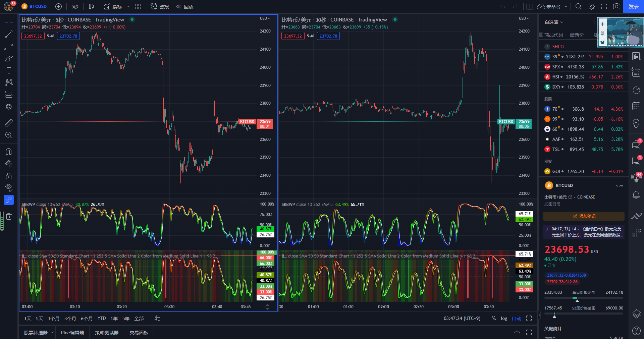Open the ideas lightbulb panel

636,123
